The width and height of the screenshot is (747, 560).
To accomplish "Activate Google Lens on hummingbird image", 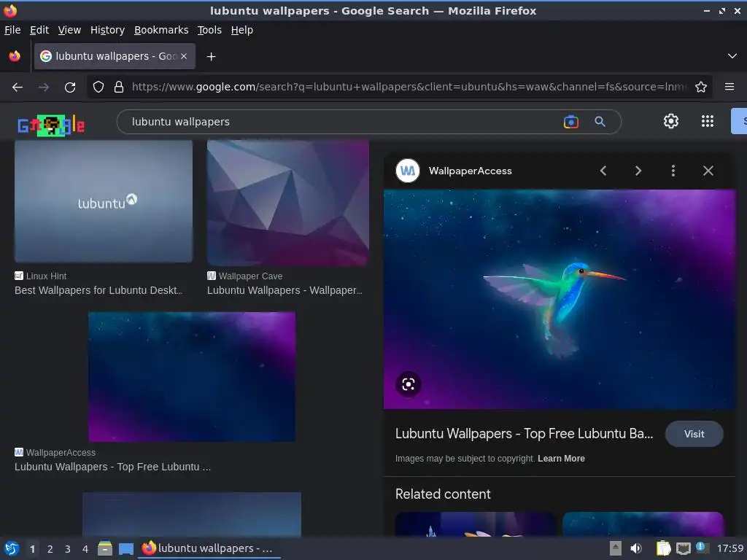I will tap(409, 384).
